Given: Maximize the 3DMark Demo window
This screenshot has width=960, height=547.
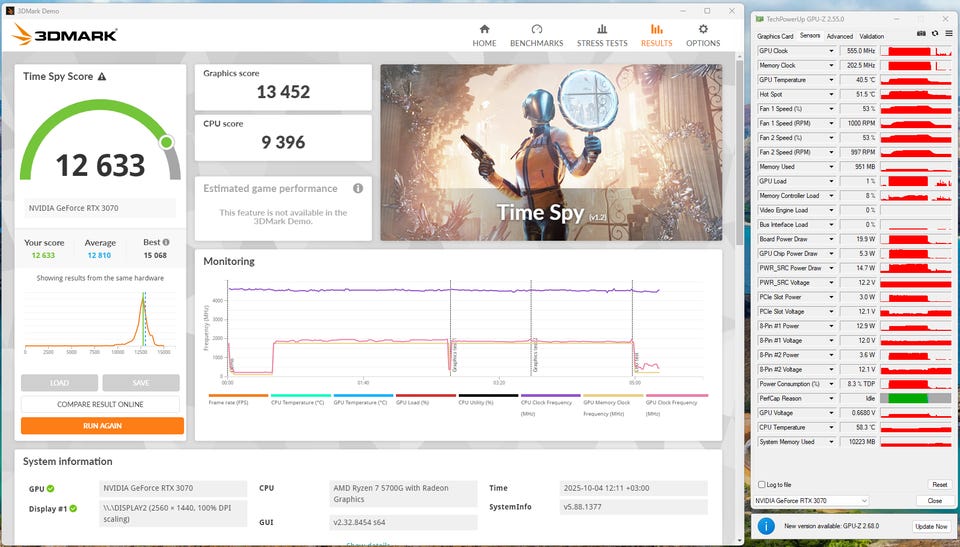Looking at the screenshot, I should (x=707, y=10).
